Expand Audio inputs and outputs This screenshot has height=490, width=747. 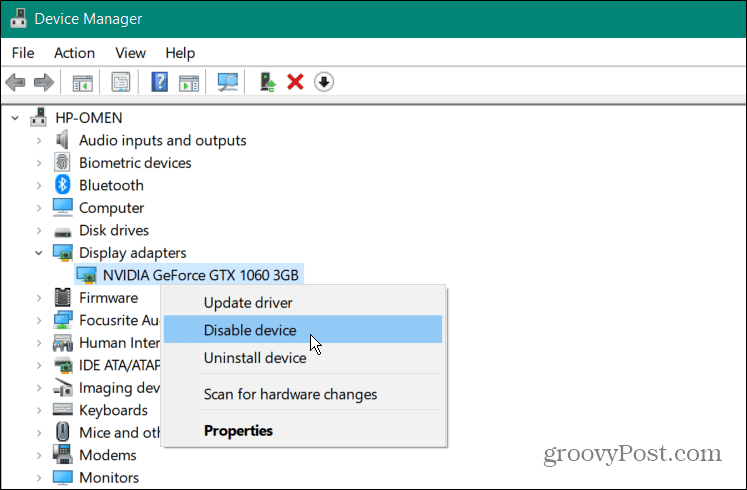coord(39,140)
